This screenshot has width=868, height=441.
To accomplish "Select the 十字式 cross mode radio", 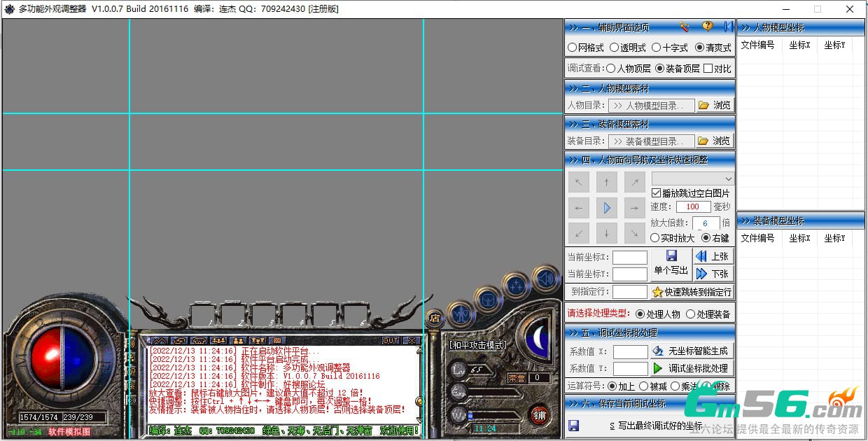I will (670, 48).
